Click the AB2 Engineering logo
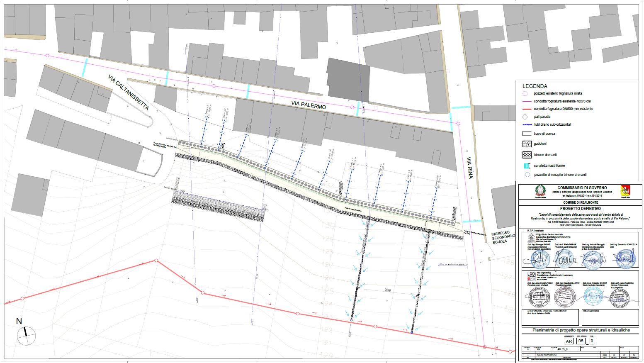The width and height of the screenshot is (644, 363). click(x=531, y=275)
